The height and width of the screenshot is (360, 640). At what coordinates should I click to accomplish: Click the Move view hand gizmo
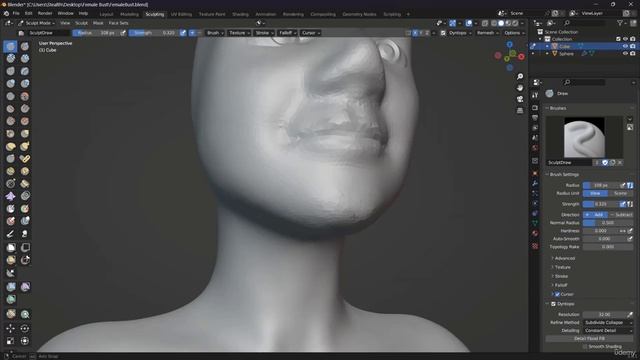[520, 88]
